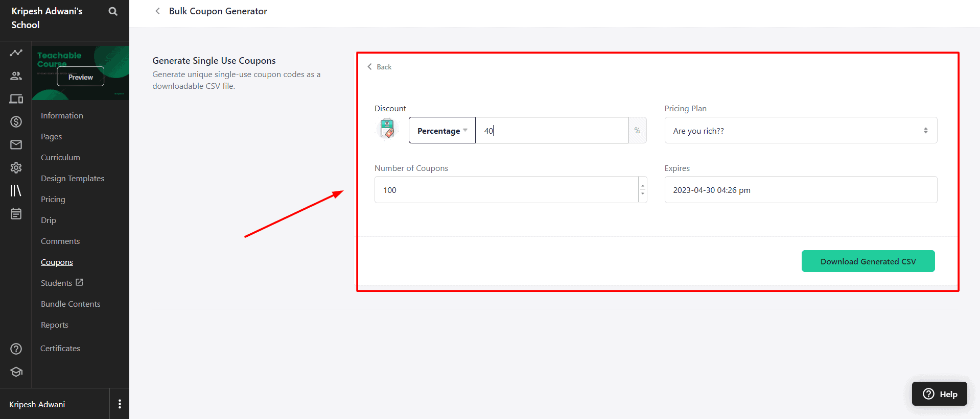Open the courses library books icon
The height and width of the screenshot is (419, 980).
click(x=16, y=190)
